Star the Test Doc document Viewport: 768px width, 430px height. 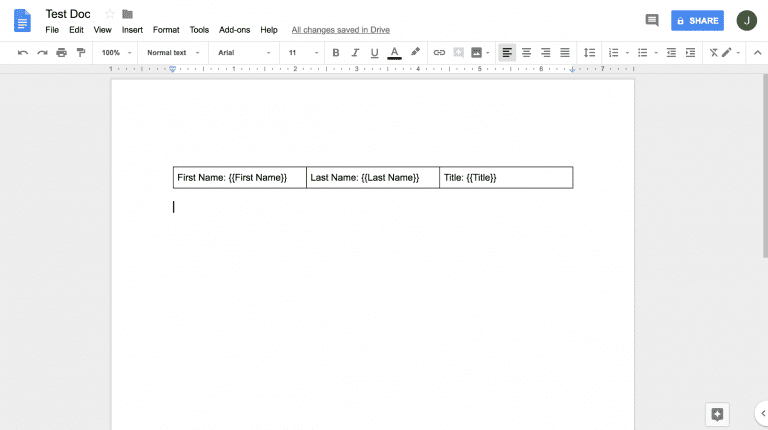(109, 14)
